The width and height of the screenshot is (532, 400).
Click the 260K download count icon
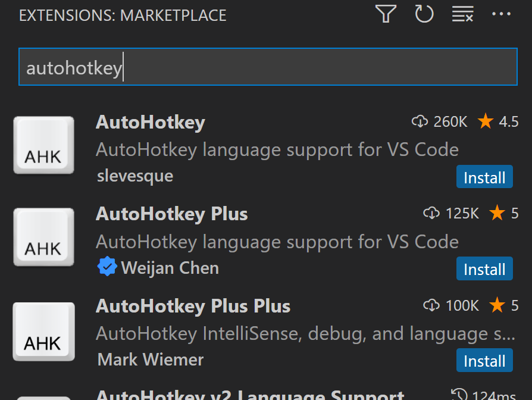pyautogui.click(x=420, y=122)
